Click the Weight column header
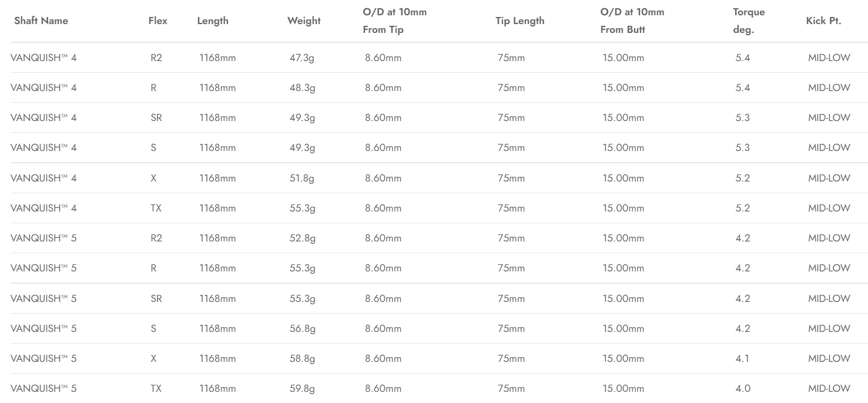 tap(304, 21)
